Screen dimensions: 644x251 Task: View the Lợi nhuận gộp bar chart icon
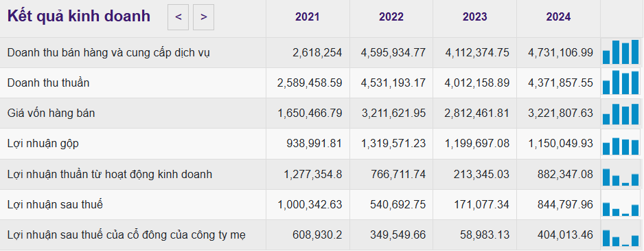621,144
